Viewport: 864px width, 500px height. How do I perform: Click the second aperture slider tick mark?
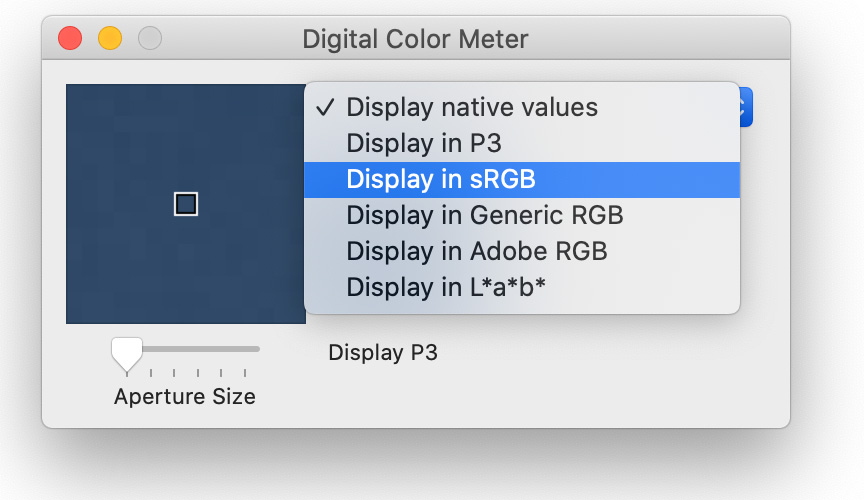150,373
